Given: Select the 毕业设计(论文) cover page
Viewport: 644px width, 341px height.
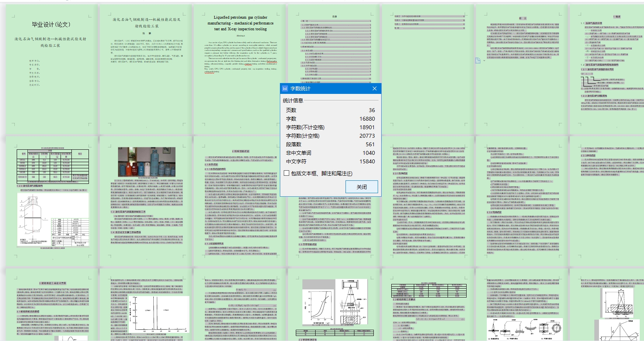Looking at the screenshot, I should tap(51, 69).
